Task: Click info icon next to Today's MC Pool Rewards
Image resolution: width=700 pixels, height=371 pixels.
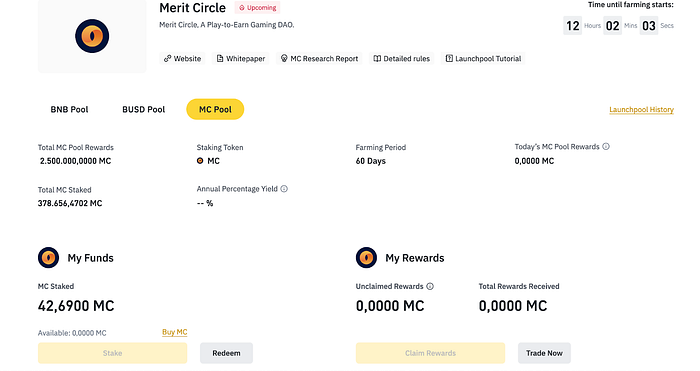Action: tap(606, 146)
